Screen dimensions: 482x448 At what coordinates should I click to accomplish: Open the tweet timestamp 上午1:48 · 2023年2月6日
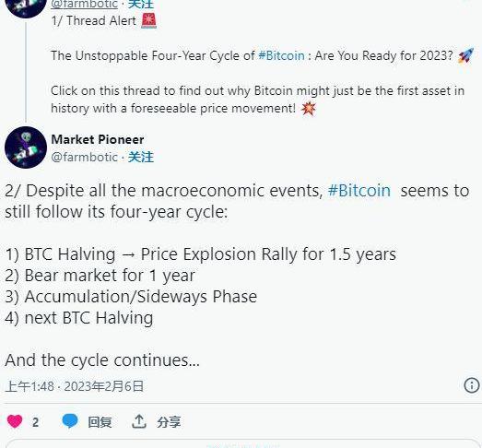pyautogui.click(x=75, y=386)
